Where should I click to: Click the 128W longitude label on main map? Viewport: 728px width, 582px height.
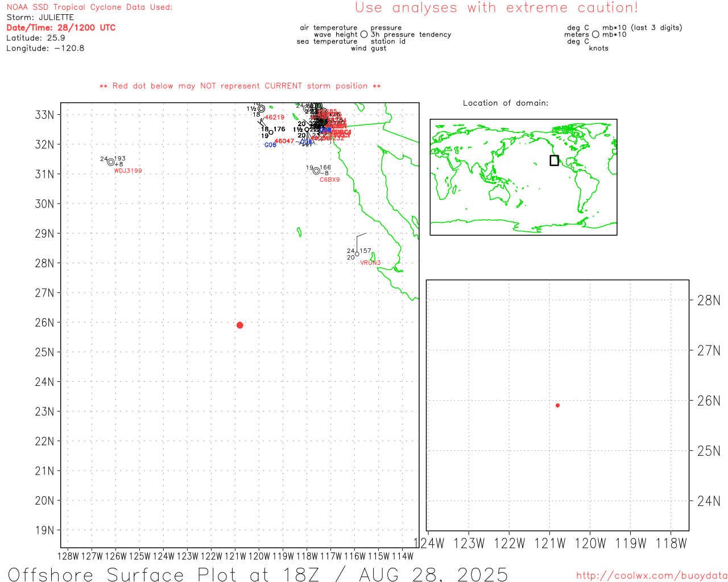[68, 556]
